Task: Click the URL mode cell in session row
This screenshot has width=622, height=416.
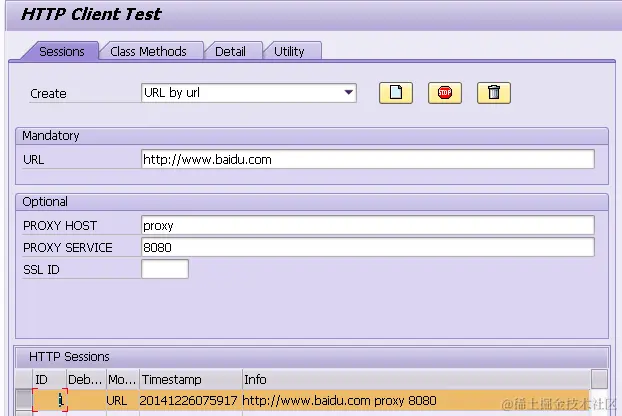Action: (122, 401)
